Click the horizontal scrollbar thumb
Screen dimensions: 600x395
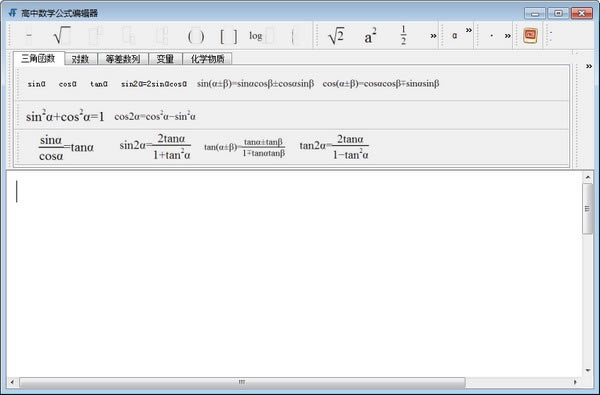pos(242,382)
